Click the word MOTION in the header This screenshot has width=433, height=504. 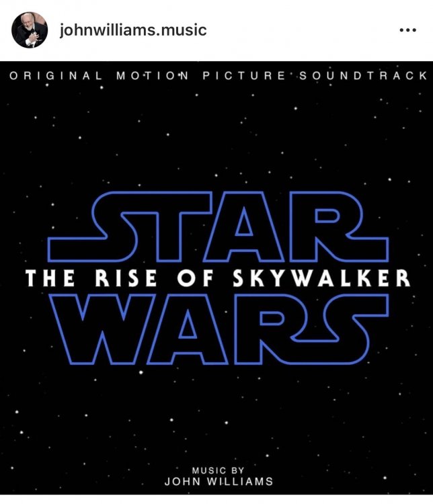pos(152,76)
